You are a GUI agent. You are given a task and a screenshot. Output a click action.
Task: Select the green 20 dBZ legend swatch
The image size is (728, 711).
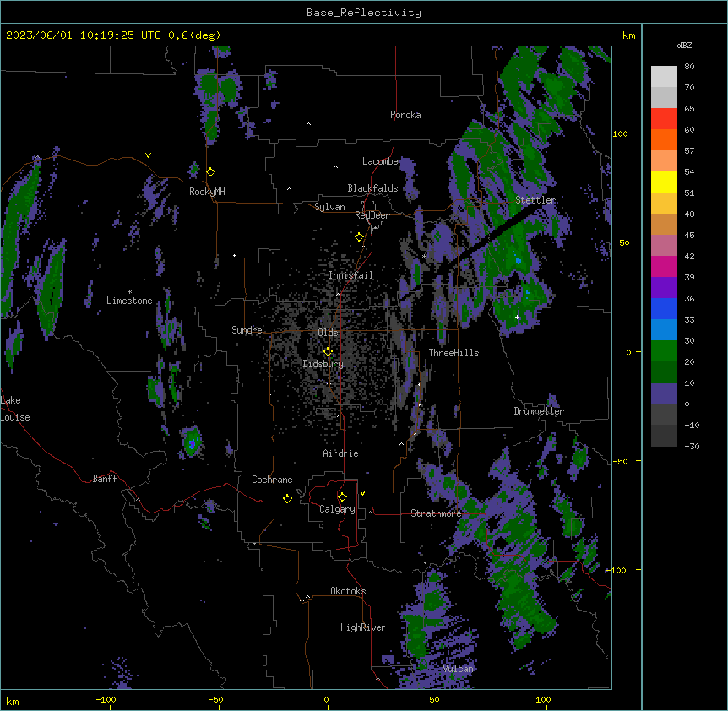pos(664,351)
